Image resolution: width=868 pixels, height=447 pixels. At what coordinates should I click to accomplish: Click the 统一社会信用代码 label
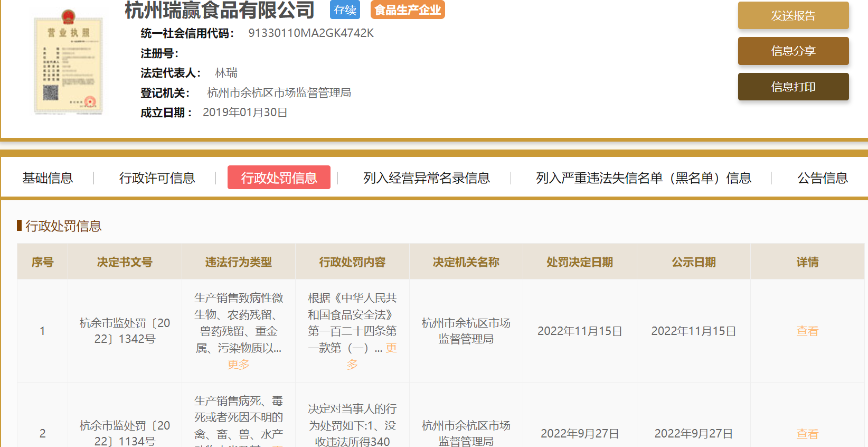coord(187,33)
